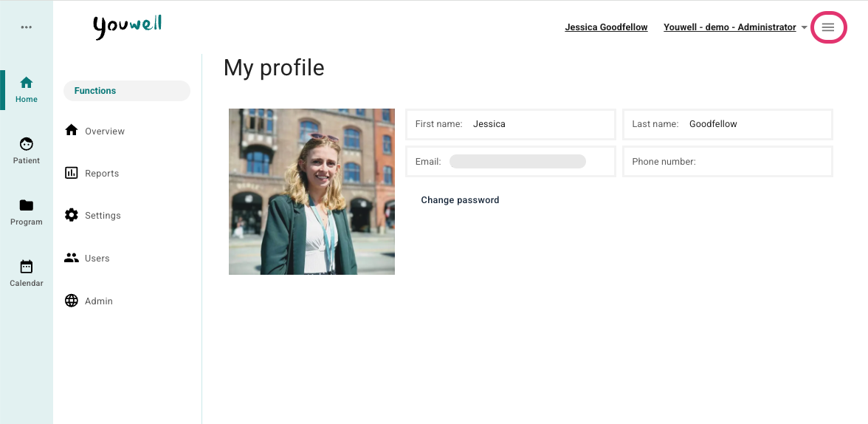Click the Overview house icon

coord(72,130)
